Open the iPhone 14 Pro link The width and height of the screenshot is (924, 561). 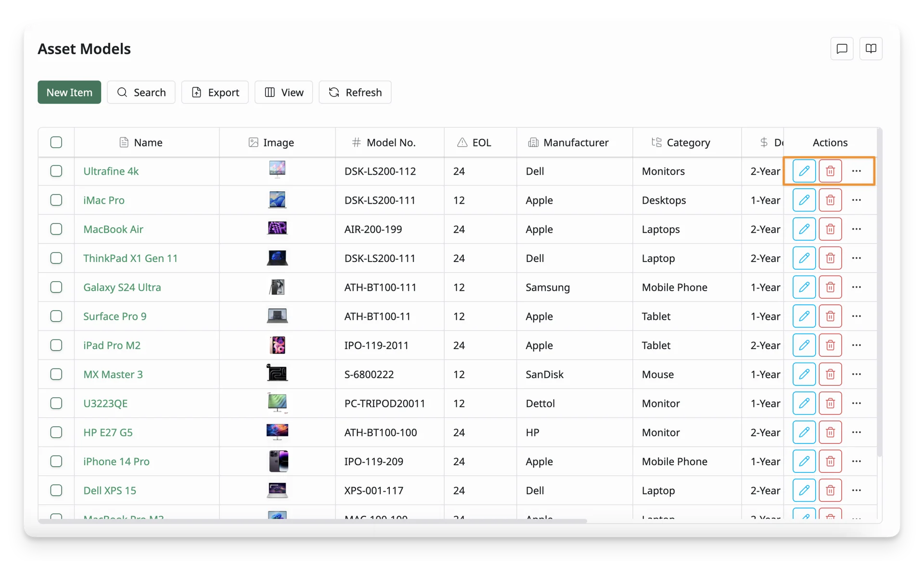[116, 461]
